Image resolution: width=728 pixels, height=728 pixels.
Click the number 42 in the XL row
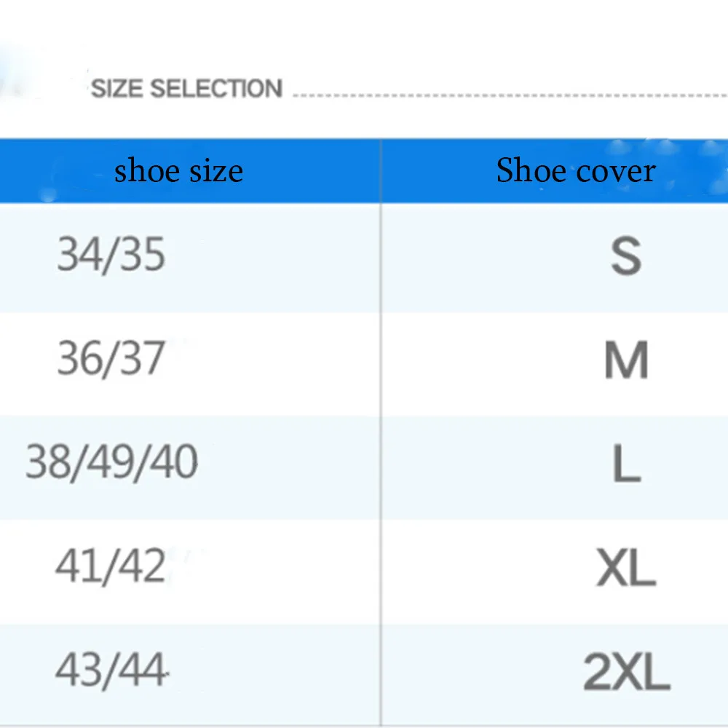pos(141,566)
